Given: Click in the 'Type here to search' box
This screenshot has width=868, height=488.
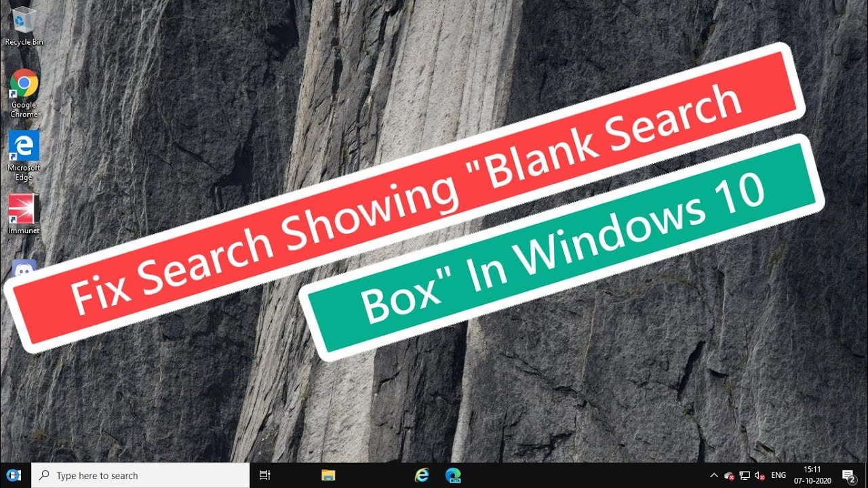Looking at the screenshot, I should [149, 476].
